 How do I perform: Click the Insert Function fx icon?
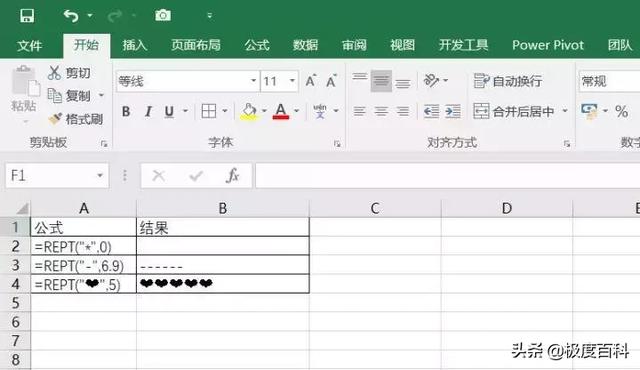click(233, 175)
